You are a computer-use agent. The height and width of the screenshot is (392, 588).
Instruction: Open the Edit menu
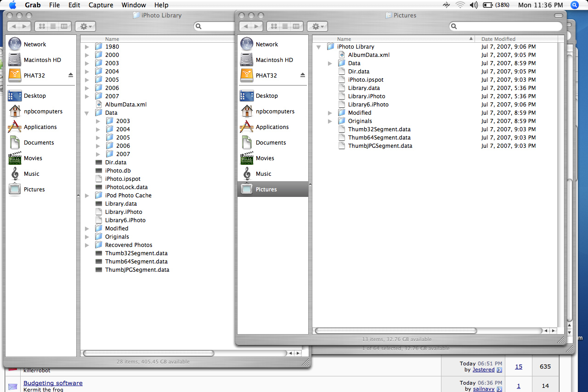pos(74,5)
